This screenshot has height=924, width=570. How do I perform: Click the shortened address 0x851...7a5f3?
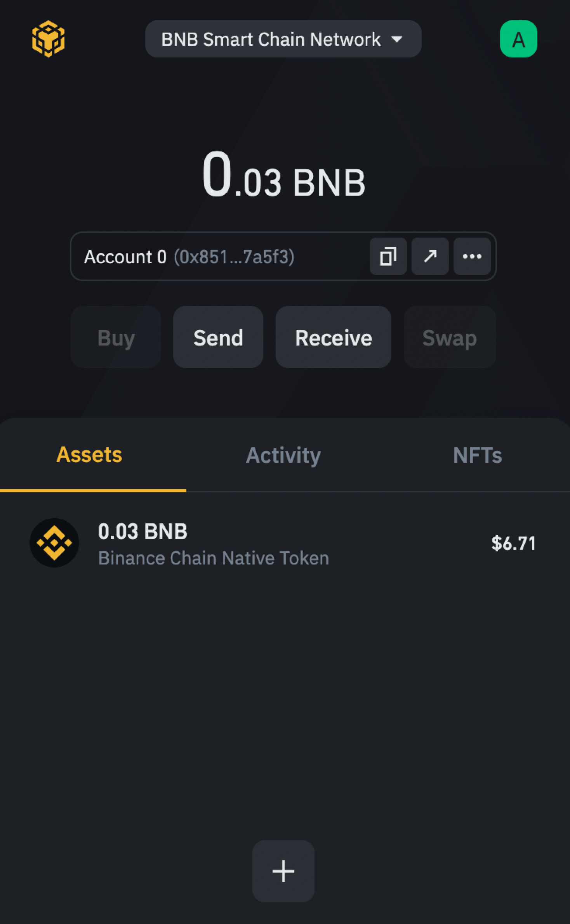pos(234,257)
